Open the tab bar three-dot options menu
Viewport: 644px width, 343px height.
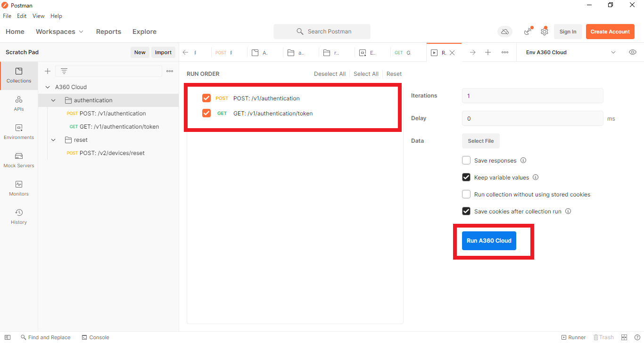point(505,52)
